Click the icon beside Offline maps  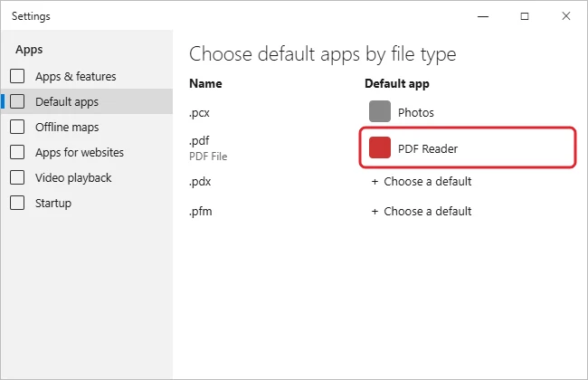coord(17,127)
